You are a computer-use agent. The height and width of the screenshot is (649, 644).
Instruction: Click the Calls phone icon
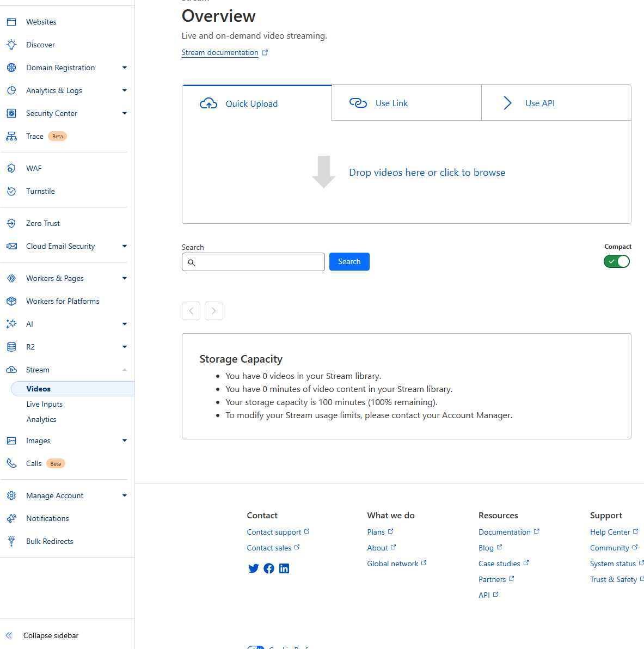tap(11, 463)
